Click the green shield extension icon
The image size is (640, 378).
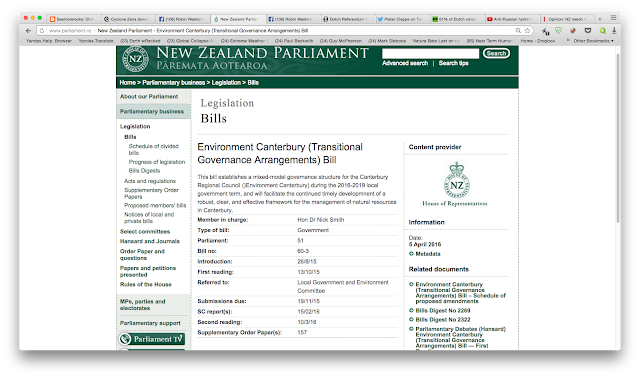point(558,31)
